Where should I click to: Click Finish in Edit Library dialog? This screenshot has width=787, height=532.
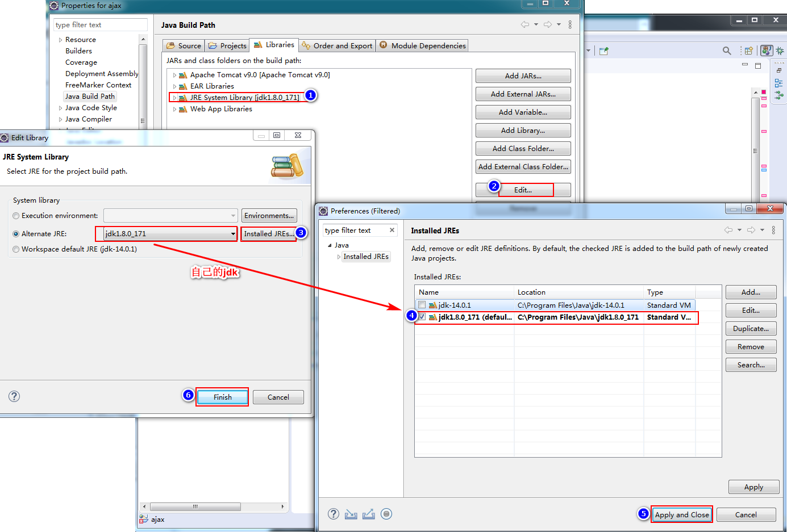pos(222,397)
